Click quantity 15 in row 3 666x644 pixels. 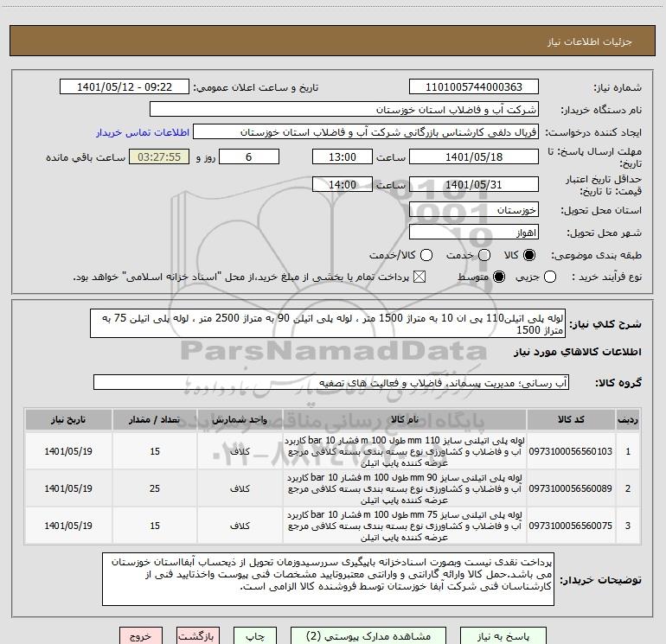click(x=155, y=525)
